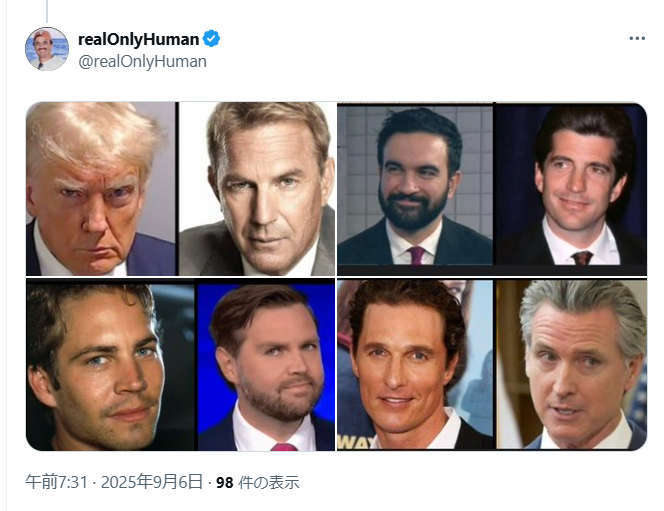664x511 pixels.
Task: Click the red tie in the bottom-left image
Action: click(x=283, y=446)
